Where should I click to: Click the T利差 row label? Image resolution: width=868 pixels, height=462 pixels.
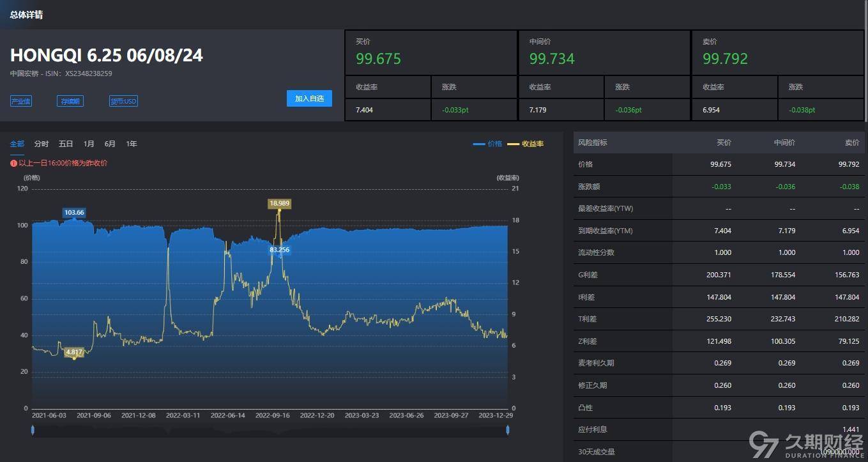pyautogui.click(x=587, y=319)
